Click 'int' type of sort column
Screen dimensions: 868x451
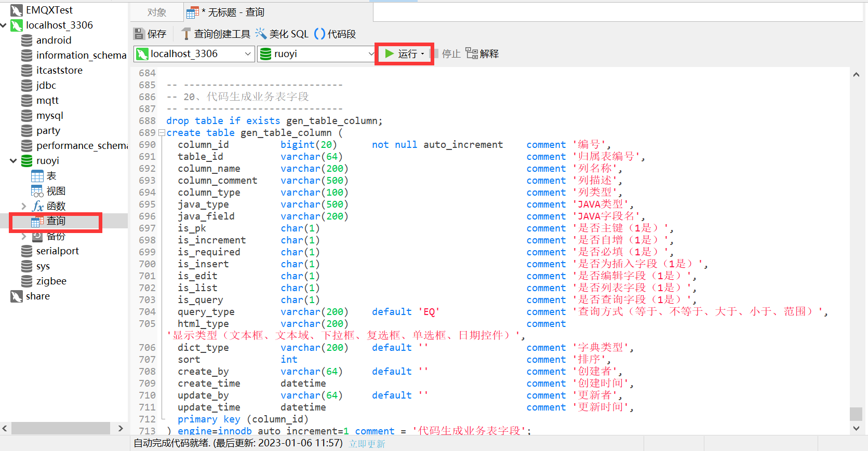(x=289, y=360)
